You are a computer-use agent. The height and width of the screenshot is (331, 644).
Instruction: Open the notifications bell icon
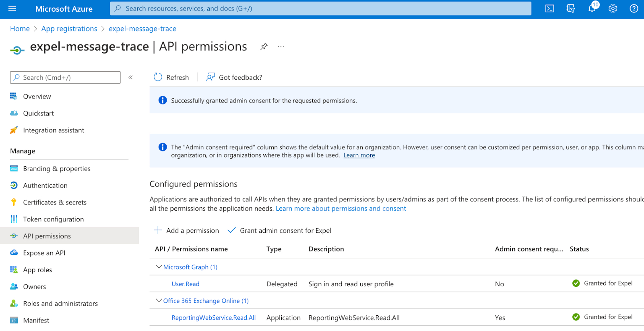pyautogui.click(x=592, y=8)
